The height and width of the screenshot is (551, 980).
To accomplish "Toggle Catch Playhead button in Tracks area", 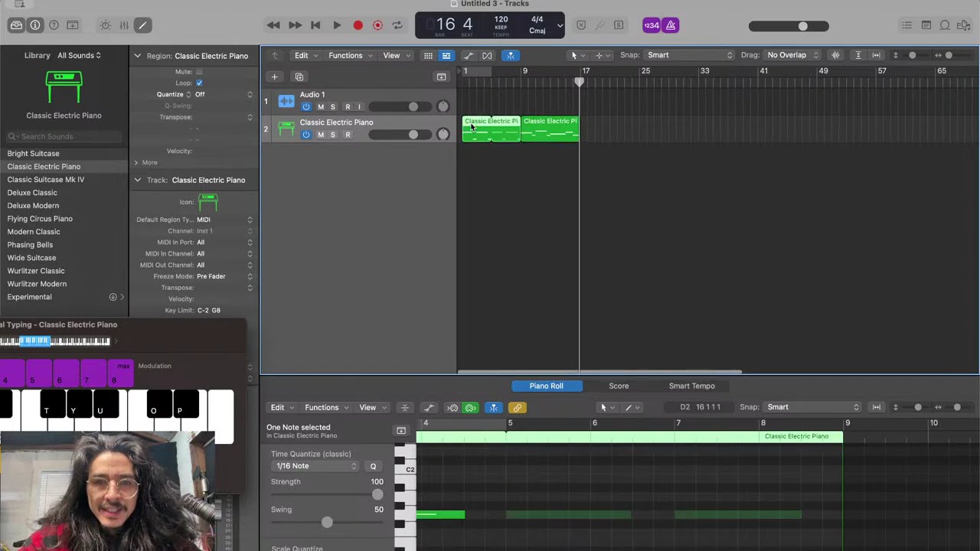I will coord(511,55).
